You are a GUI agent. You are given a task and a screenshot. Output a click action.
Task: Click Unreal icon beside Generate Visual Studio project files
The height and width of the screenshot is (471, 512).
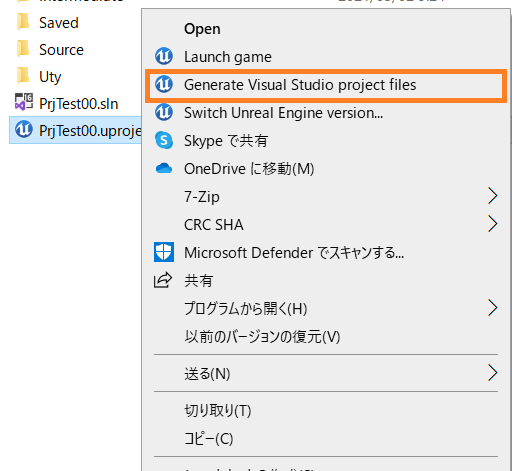point(164,84)
